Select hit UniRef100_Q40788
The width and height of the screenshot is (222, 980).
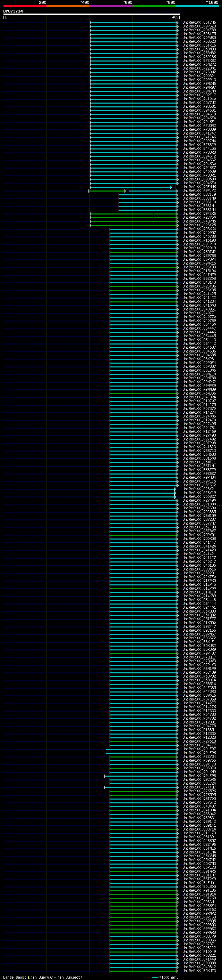click(199, 237)
